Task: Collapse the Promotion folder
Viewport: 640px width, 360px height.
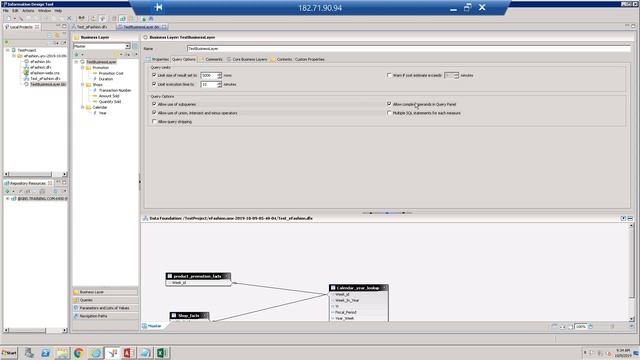Action: [82, 68]
